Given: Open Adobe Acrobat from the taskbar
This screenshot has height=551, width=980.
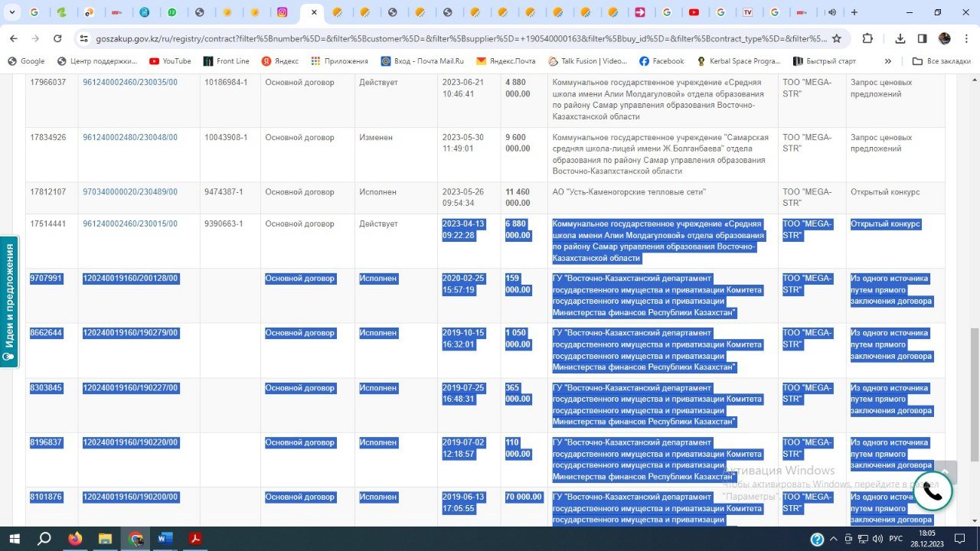Looking at the screenshot, I should (196, 539).
